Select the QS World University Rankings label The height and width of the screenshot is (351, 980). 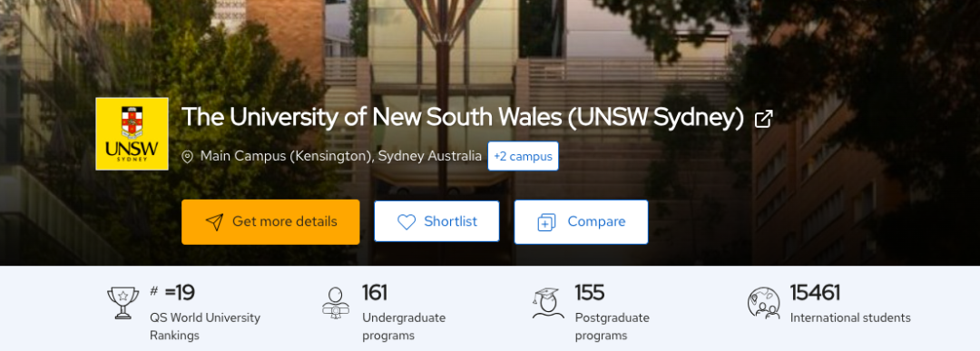click(205, 327)
